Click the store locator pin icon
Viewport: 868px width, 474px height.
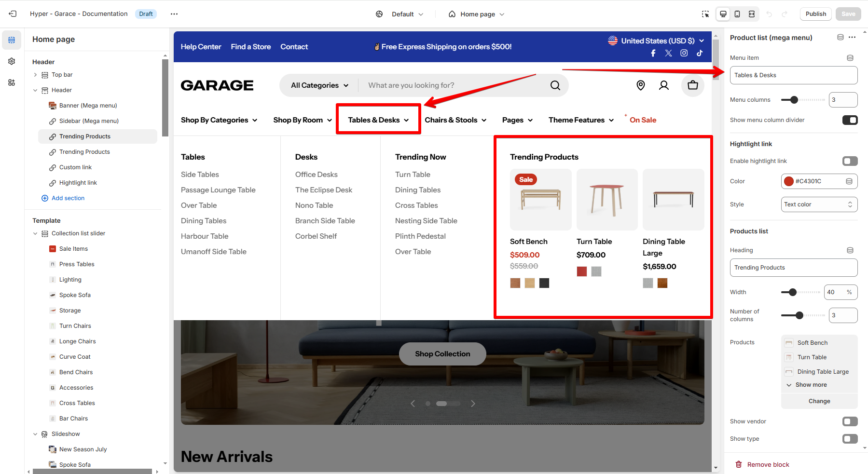pyautogui.click(x=641, y=85)
